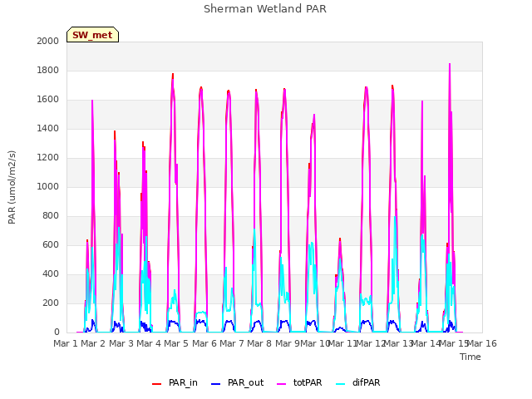Click the 1800 y-axis tick label
532x399 pixels.
48,70
